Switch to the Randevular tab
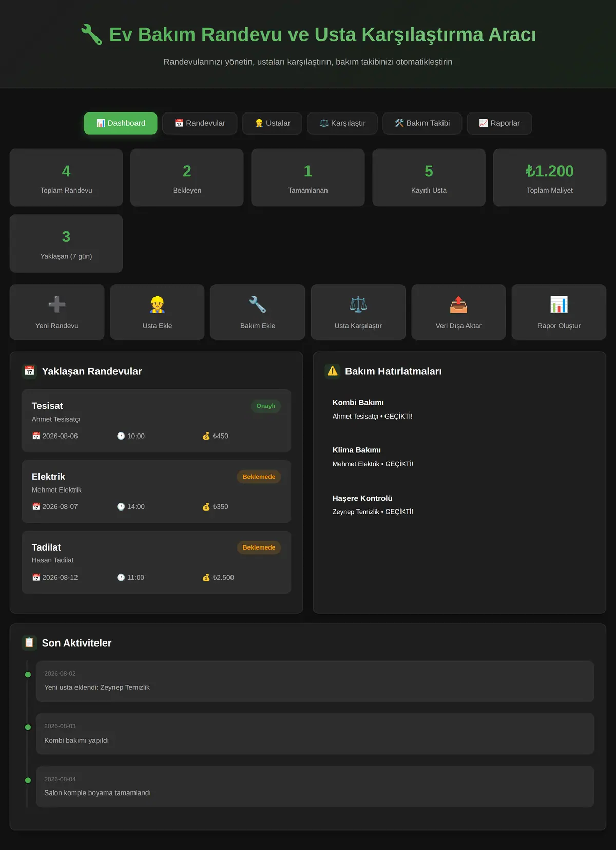The width and height of the screenshot is (616, 850). pyautogui.click(x=200, y=123)
